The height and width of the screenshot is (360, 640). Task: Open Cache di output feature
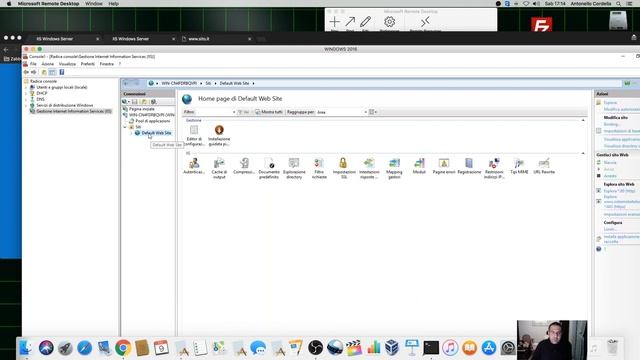click(x=219, y=168)
